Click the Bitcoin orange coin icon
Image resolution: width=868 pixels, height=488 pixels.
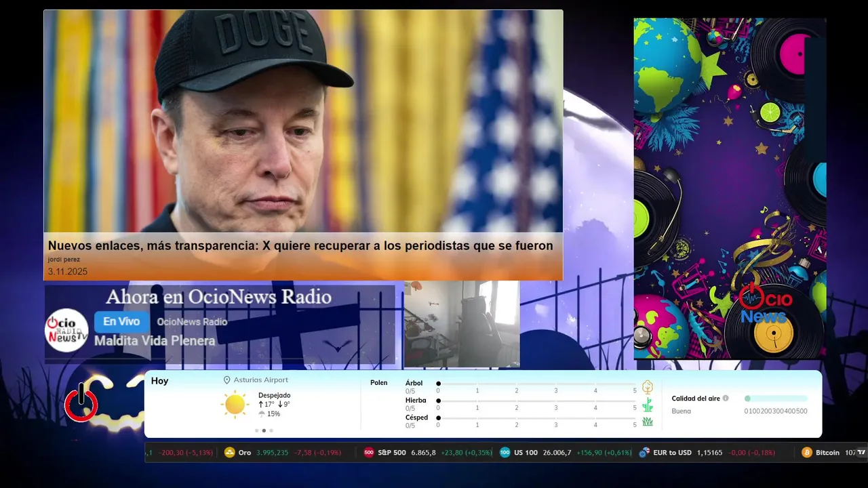coord(807,453)
